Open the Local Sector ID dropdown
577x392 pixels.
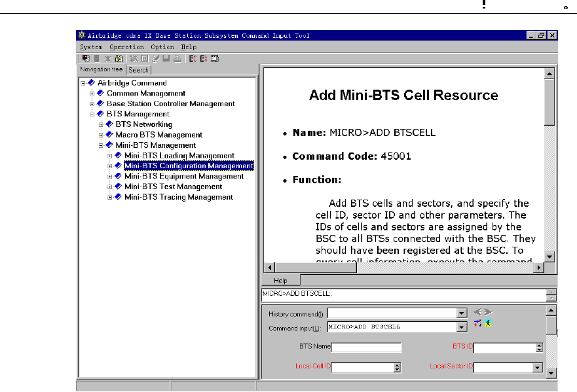click(x=537, y=367)
